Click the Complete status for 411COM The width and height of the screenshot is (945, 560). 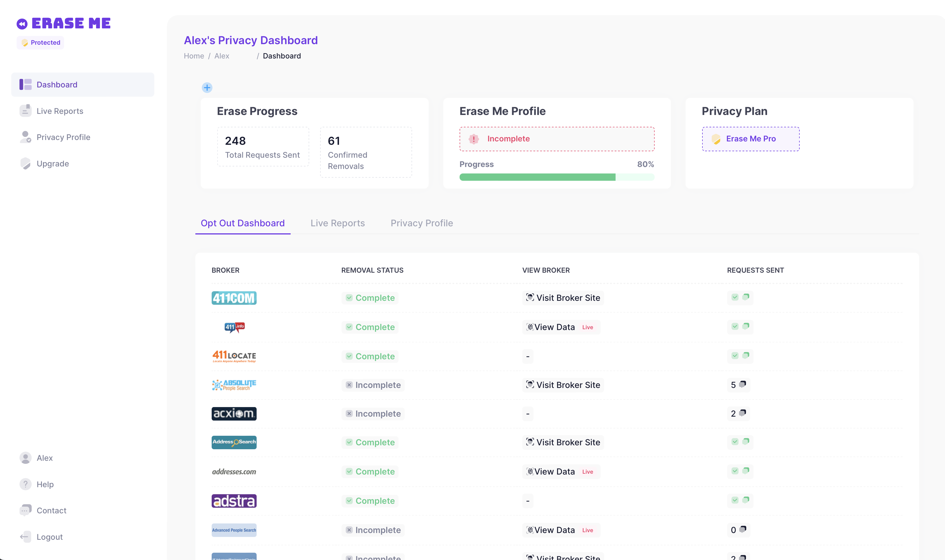(370, 298)
